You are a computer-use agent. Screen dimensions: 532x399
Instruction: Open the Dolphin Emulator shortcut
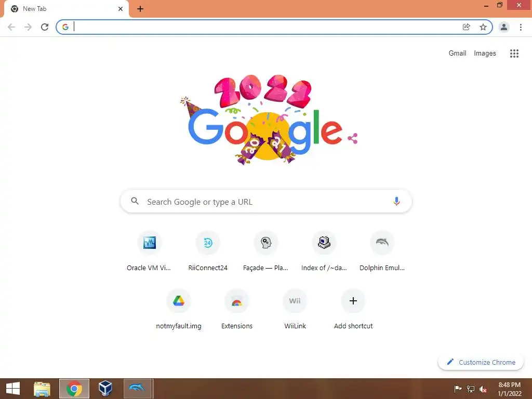point(382,252)
